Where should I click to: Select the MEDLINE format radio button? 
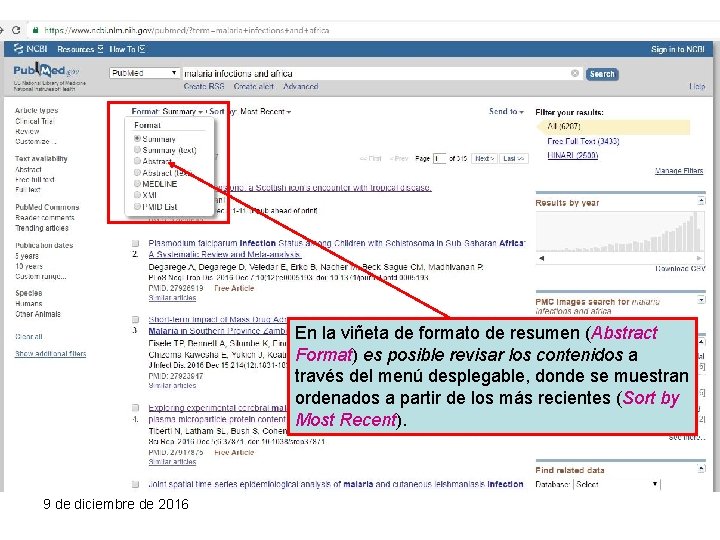(137, 183)
